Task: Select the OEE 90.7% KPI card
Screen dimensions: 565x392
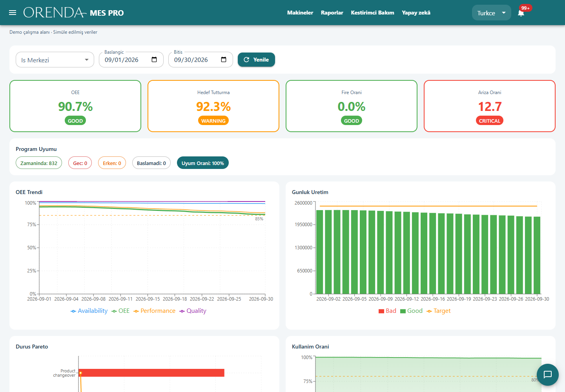Action: pos(75,106)
